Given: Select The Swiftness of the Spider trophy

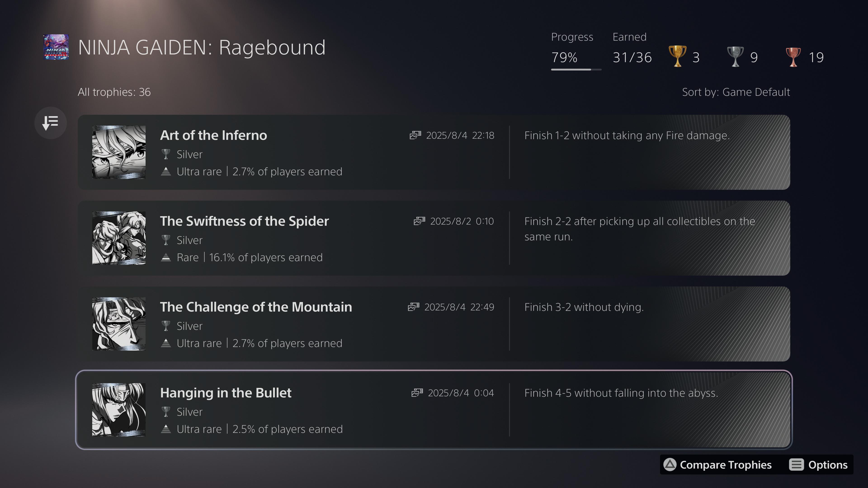Looking at the screenshot, I should [x=434, y=238].
